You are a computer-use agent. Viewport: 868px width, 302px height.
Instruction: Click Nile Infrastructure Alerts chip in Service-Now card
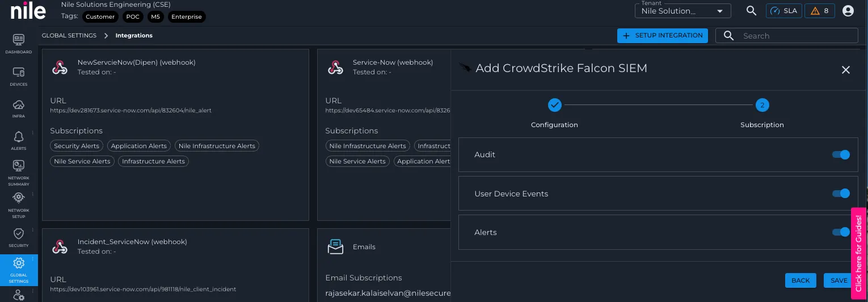coord(368,146)
